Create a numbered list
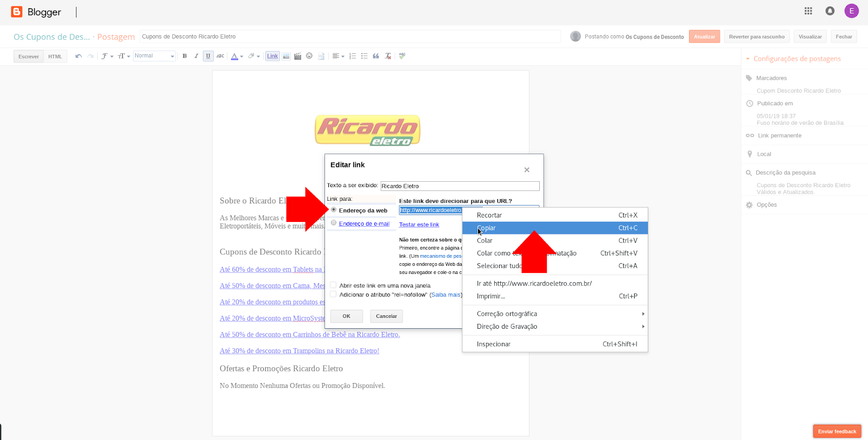Viewport: 868px width, 440px height. (x=353, y=56)
